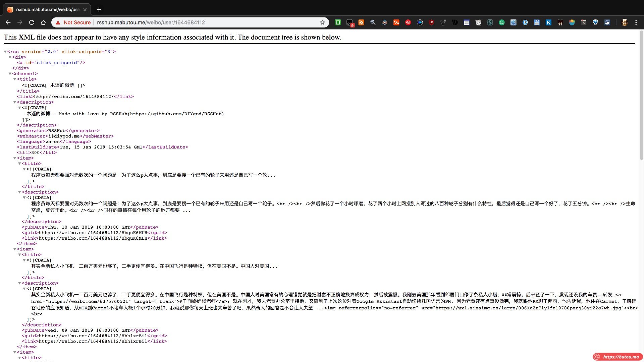Screen dimensions: 644x362
Task: Collapse the second item element
Action: (x=15, y=249)
